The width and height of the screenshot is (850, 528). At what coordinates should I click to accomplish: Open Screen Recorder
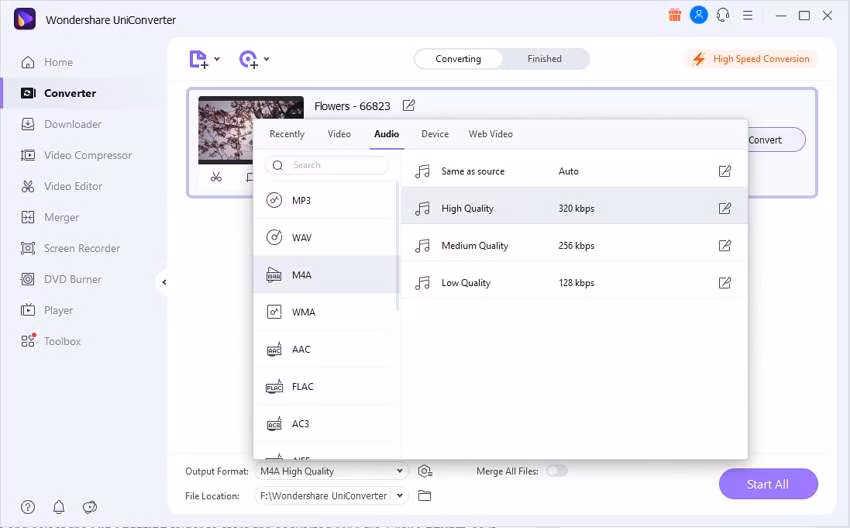(x=70, y=248)
